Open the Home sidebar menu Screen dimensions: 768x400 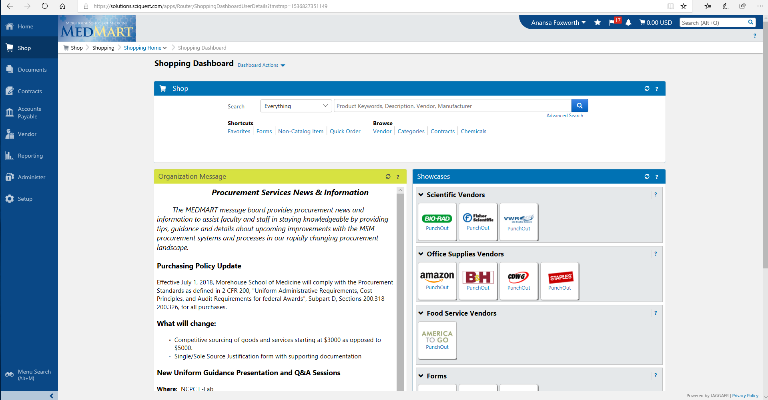coord(20,26)
